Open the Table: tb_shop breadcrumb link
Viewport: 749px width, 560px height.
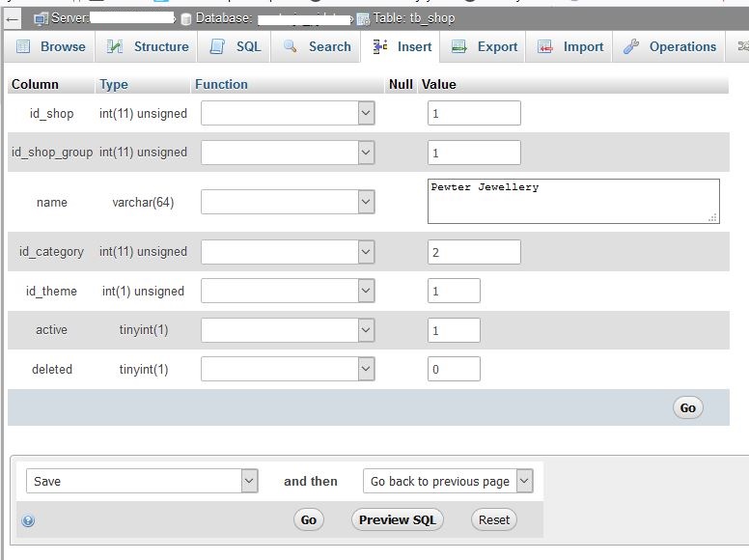click(413, 18)
